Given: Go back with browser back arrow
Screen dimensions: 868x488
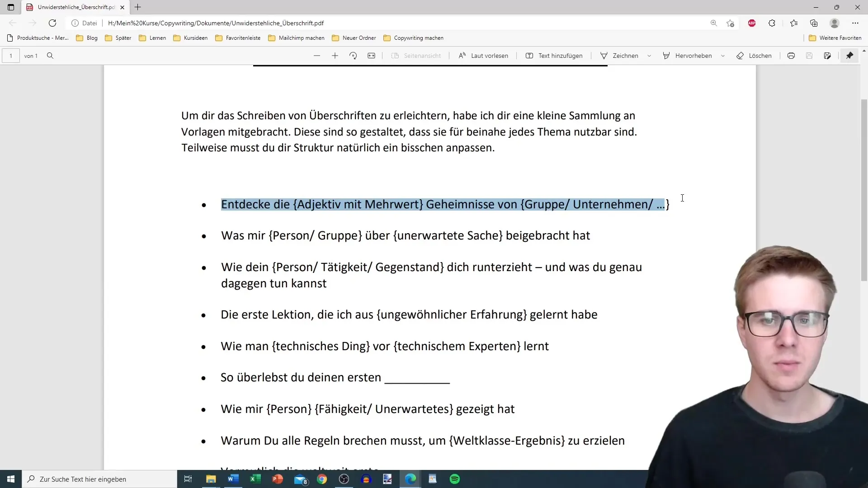Looking at the screenshot, I should tap(13, 23).
